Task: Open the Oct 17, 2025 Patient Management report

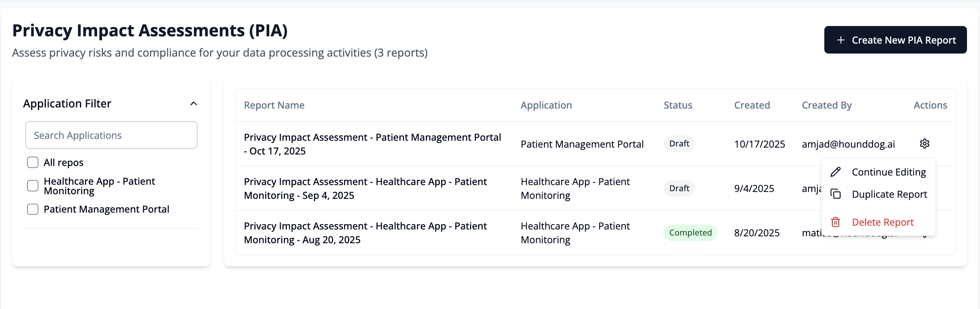Action: [372, 144]
